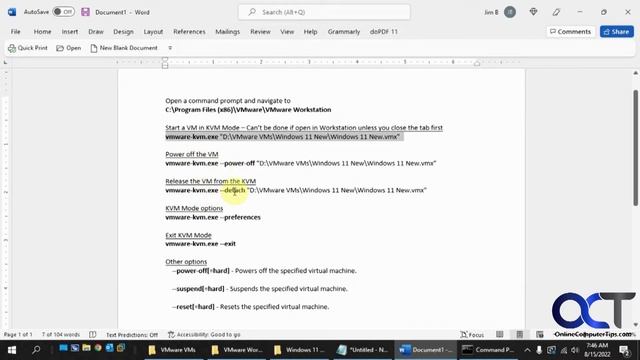Click 'Accessibility: Good to go' status
Viewport: 640px width, 360px height.
click(204, 334)
